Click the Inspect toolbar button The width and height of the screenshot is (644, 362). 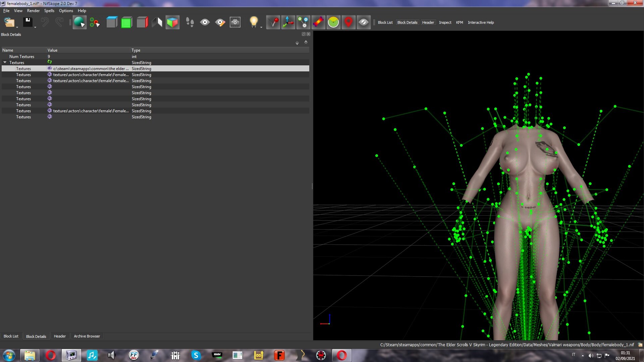[445, 22]
